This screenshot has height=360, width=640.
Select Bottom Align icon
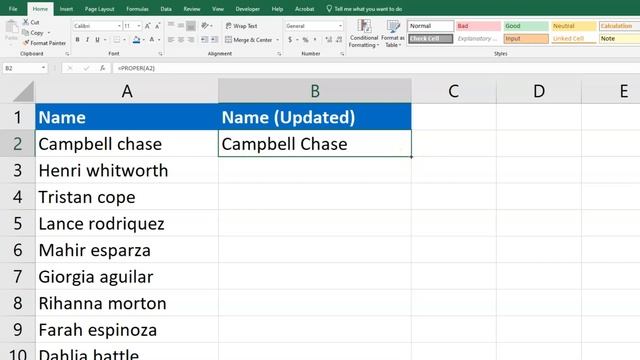tap(191, 25)
